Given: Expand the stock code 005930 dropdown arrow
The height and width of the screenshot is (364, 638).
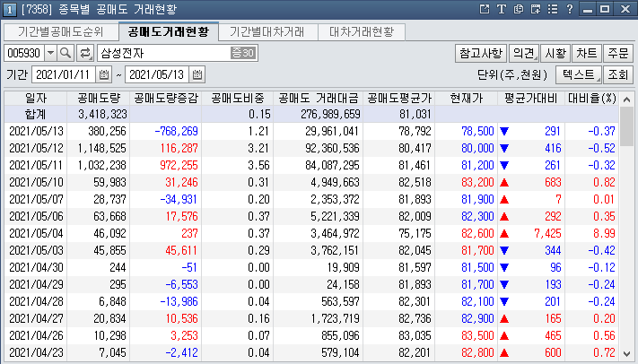Looking at the screenshot, I should (x=50, y=53).
